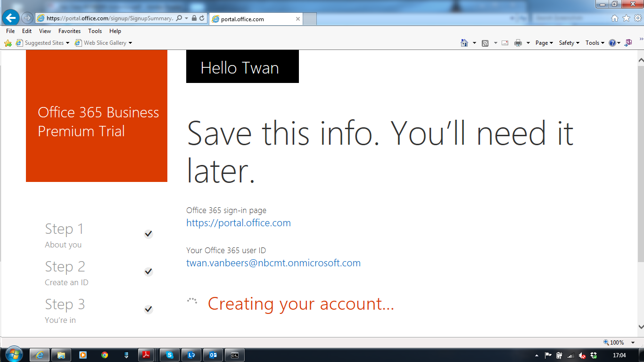644x362 pixels.
Task: Open Lync in taskbar
Action: point(191,355)
